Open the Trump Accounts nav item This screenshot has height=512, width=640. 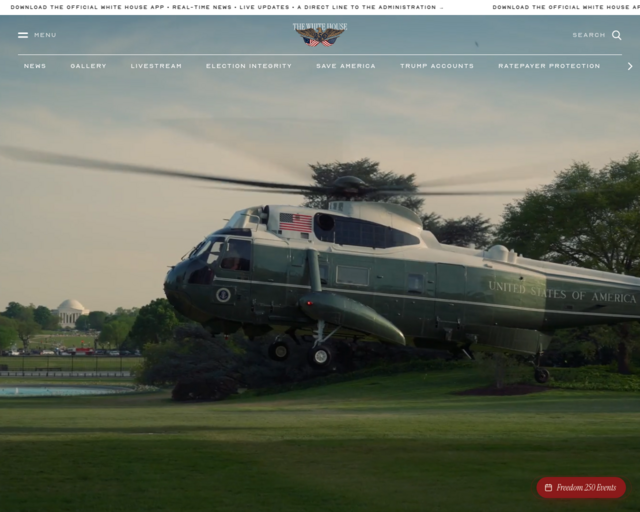click(437, 66)
